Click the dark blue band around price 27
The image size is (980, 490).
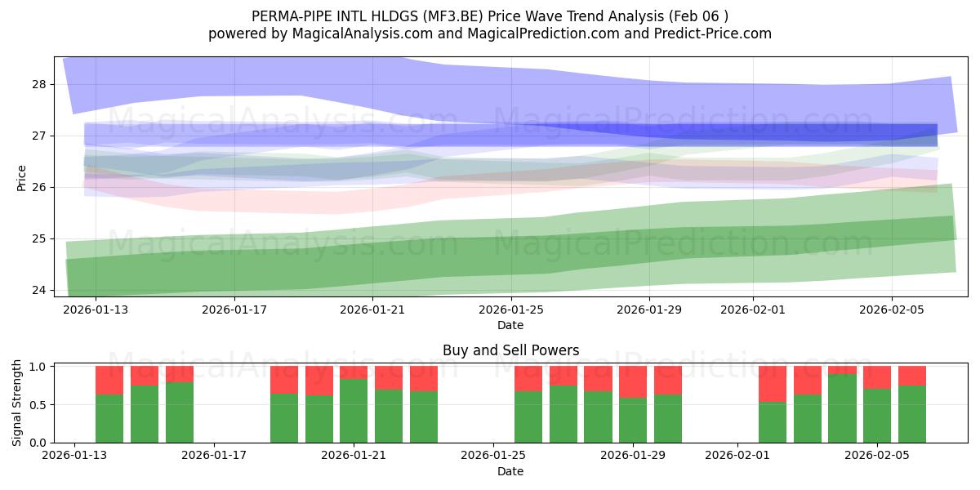point(510,135)
